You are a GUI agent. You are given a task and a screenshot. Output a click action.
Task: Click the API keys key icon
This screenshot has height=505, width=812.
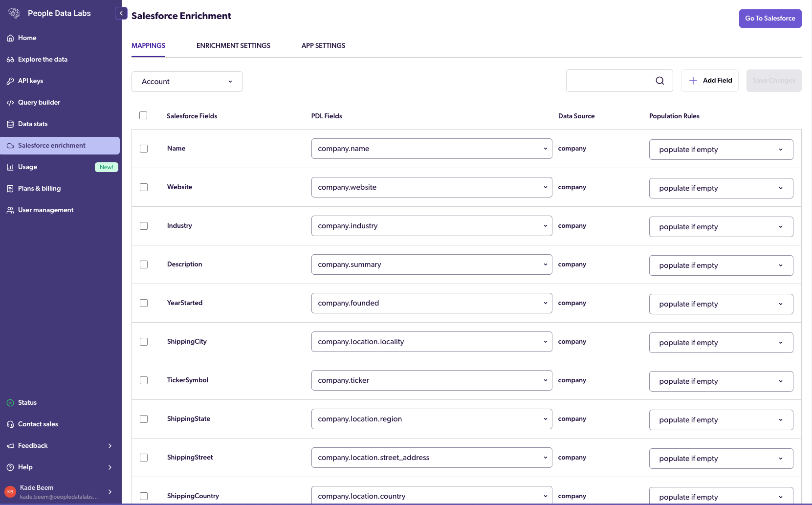[10, 81]
